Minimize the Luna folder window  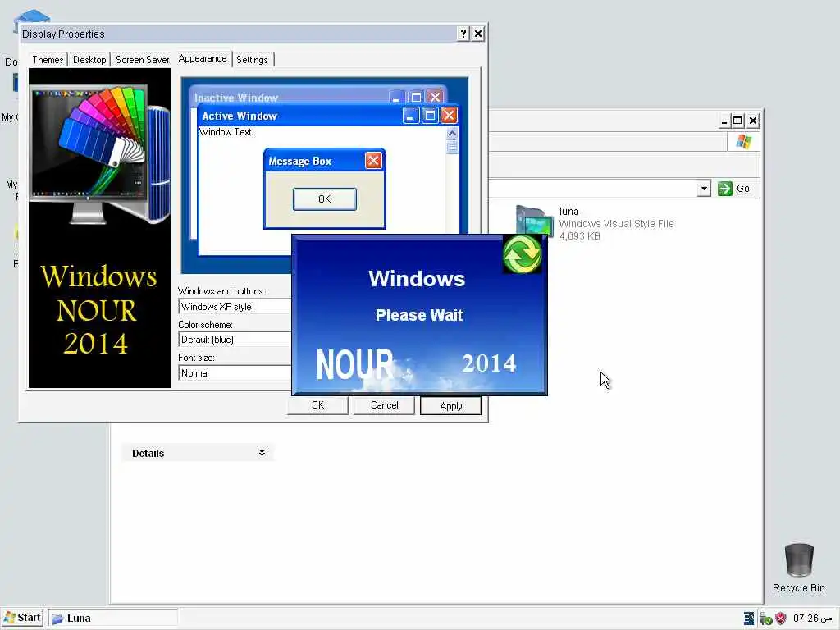(724, 121)
